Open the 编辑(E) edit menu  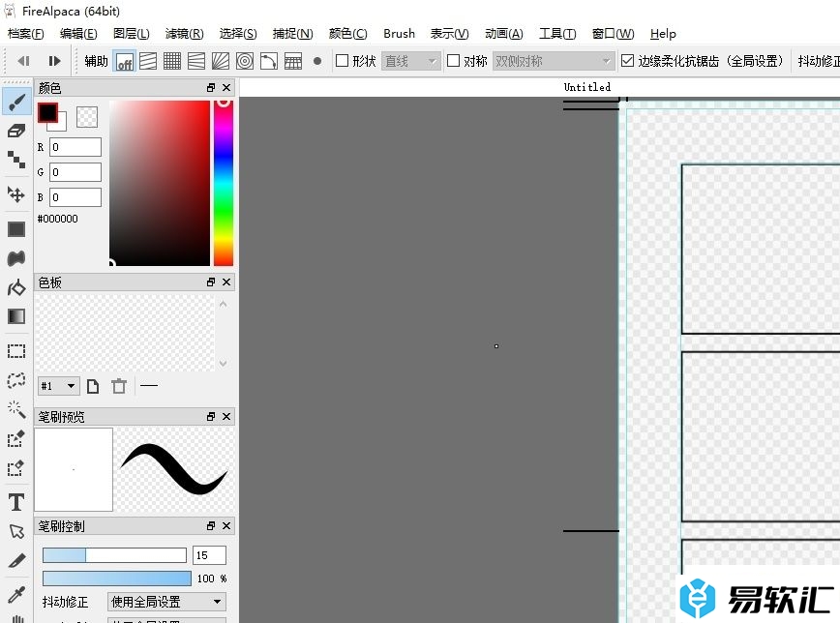(x=78, y=34)
